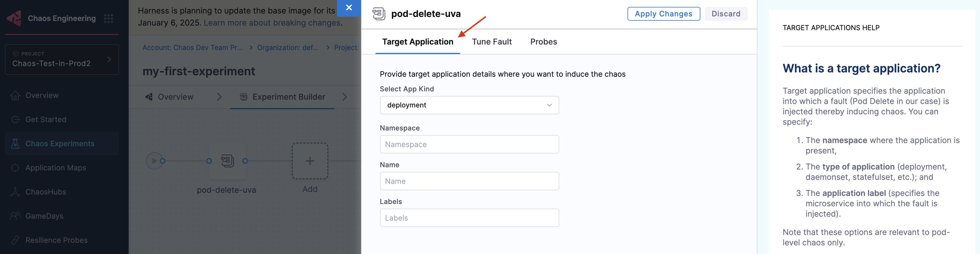Image resolution: width=980 pixels, height=254 pixels.
Task: Go to ChaosHubs in the sidebar
Action: click(x=62, y=192)
